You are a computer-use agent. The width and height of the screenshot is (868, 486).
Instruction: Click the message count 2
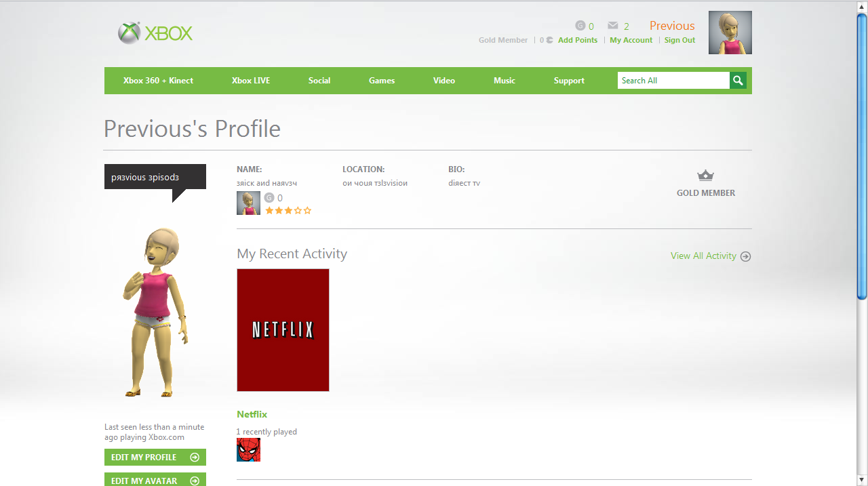coord(627,26)
